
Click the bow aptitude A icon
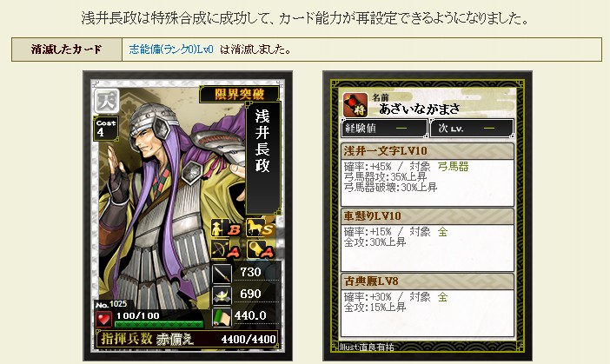click(x=226, y=249)
